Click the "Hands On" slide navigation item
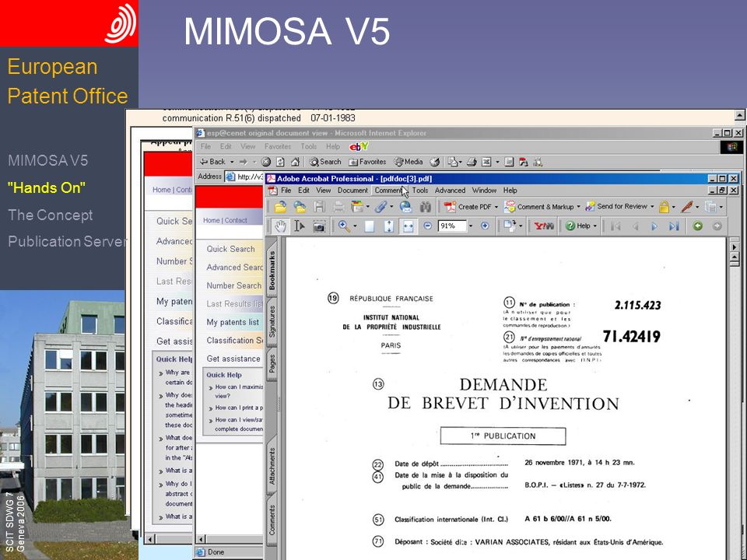Image resolution: width=747 pixels, height=560 pixels. (x=46, y=187)
